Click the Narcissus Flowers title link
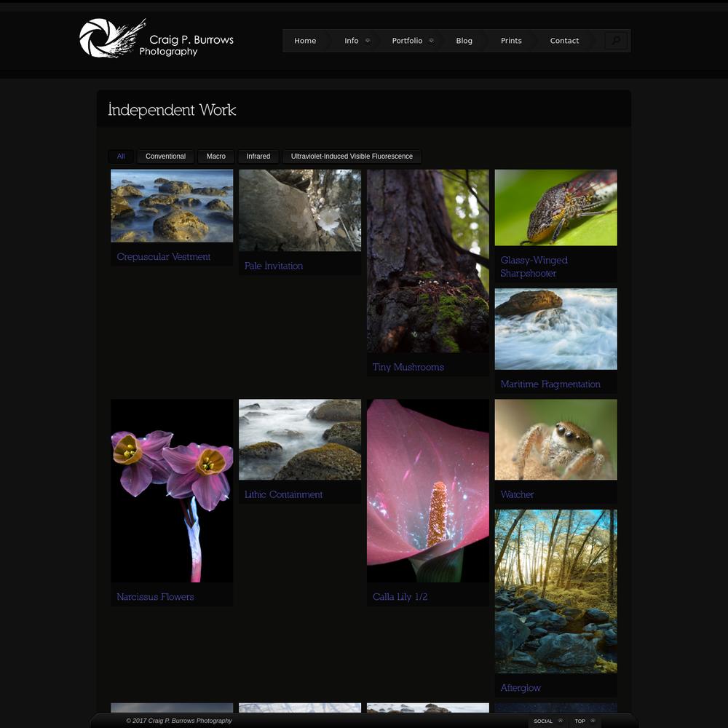The height and width of the screenshot is (728, 728). click(x=155, y=597)
